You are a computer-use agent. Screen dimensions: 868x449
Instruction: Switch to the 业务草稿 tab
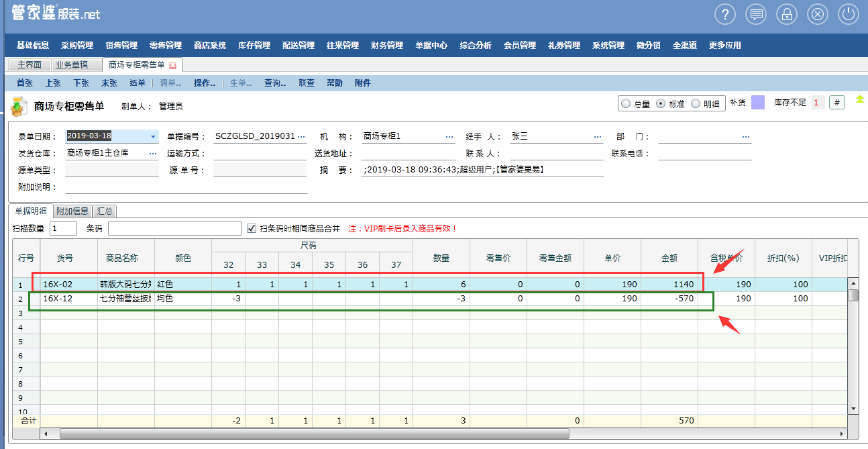tap(76, 65)
